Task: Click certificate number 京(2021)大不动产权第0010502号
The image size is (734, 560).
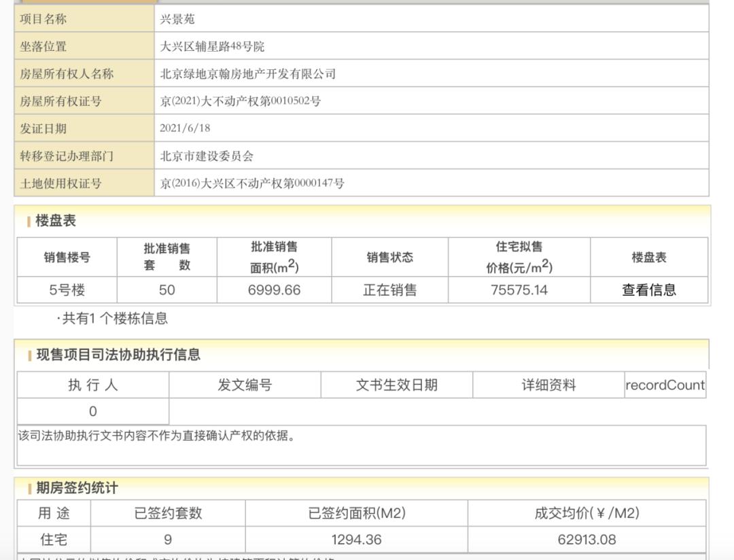Action: [240, 101]
